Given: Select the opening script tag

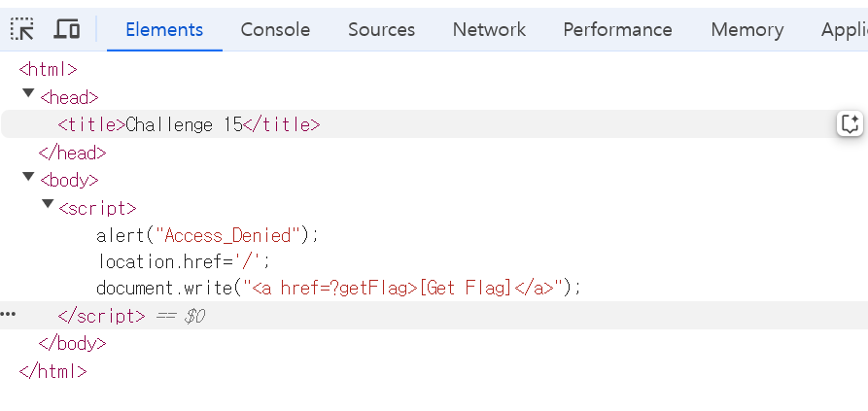Looking at the screenshot, I should point(97,208).
